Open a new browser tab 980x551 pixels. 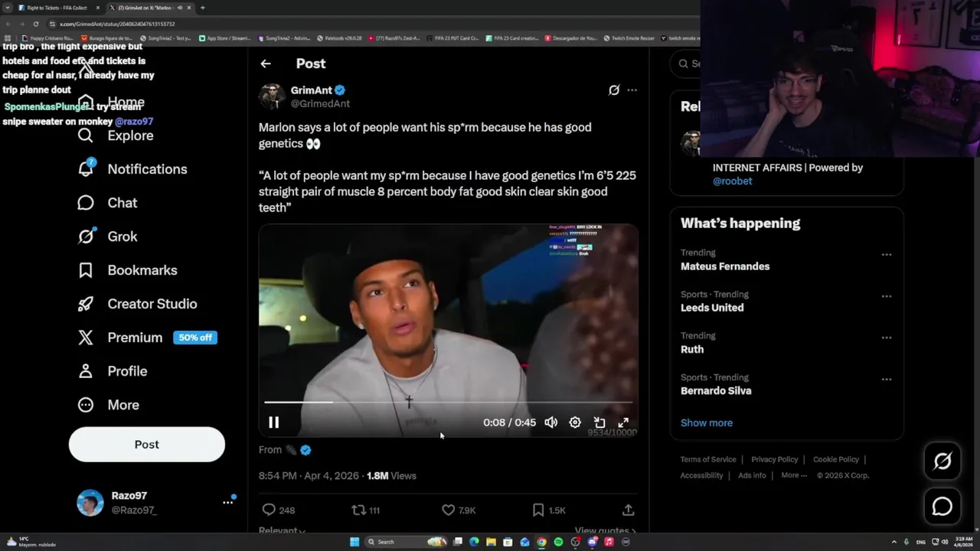(202, 8)
